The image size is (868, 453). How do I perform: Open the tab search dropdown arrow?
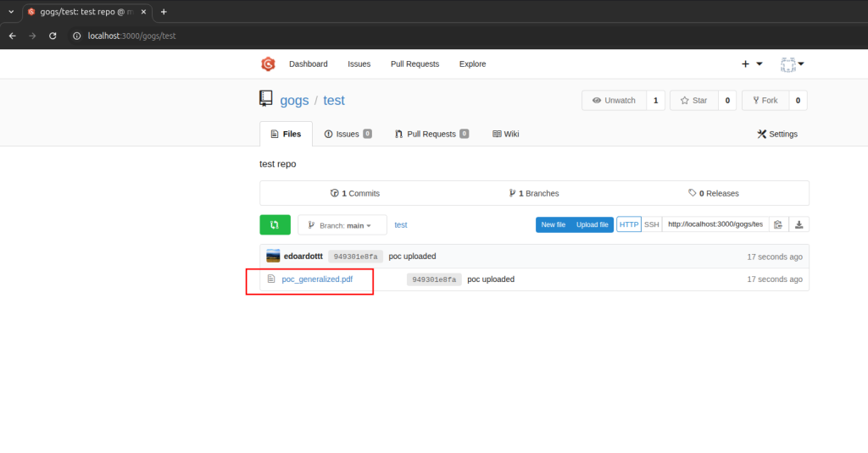pyautogui.click(x=11, y=12)
